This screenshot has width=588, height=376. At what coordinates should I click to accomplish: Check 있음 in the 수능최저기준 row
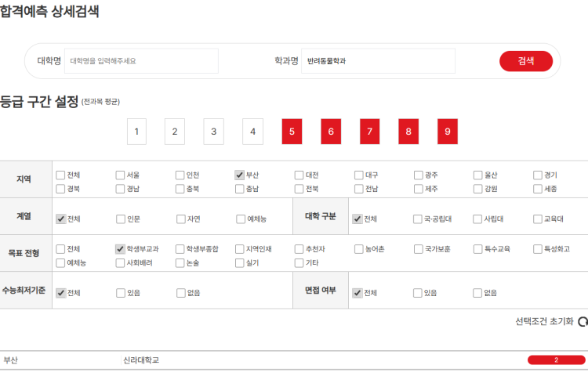pyautogui.click(x=121, y=293)
